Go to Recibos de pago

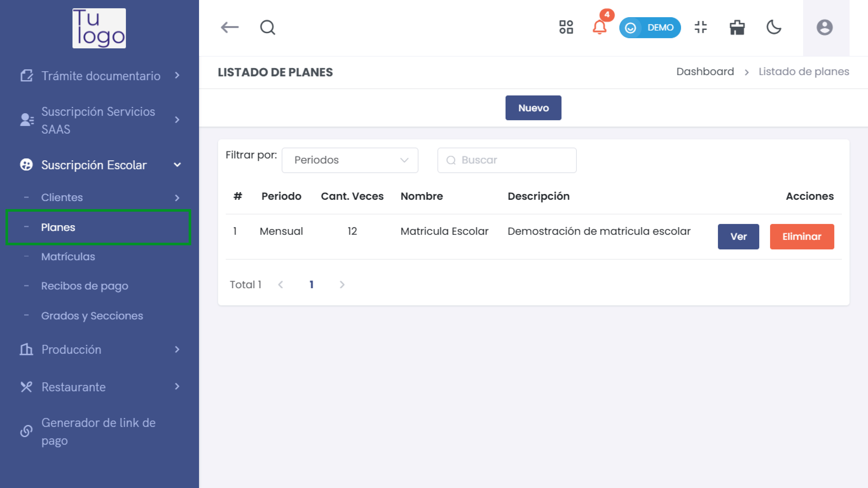pos(85,286)
